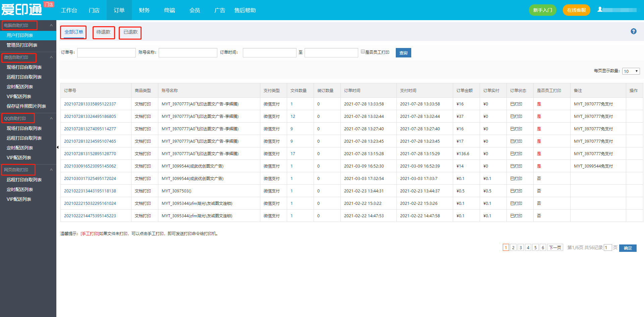Open the 每页显示数量 dropdown

631,71
